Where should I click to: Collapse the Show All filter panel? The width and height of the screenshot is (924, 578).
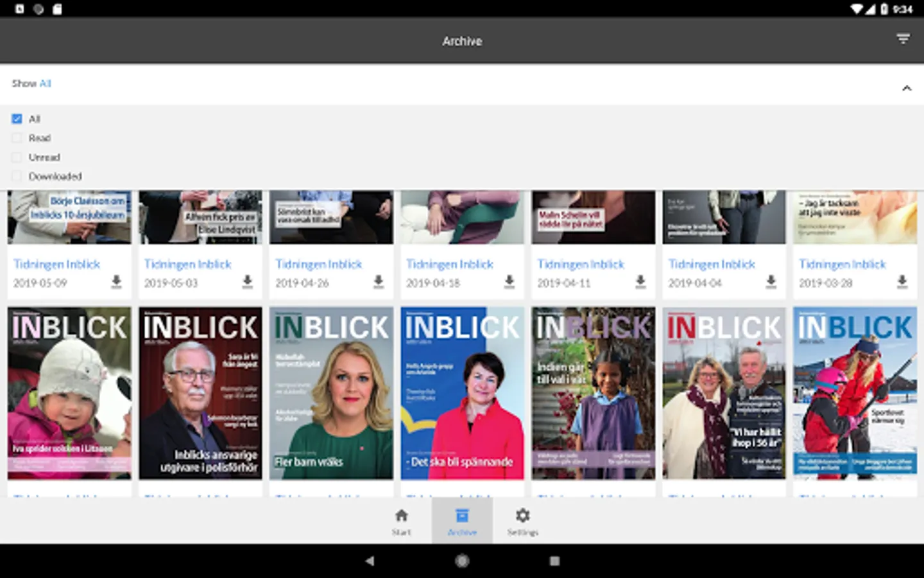pos(907,88)
